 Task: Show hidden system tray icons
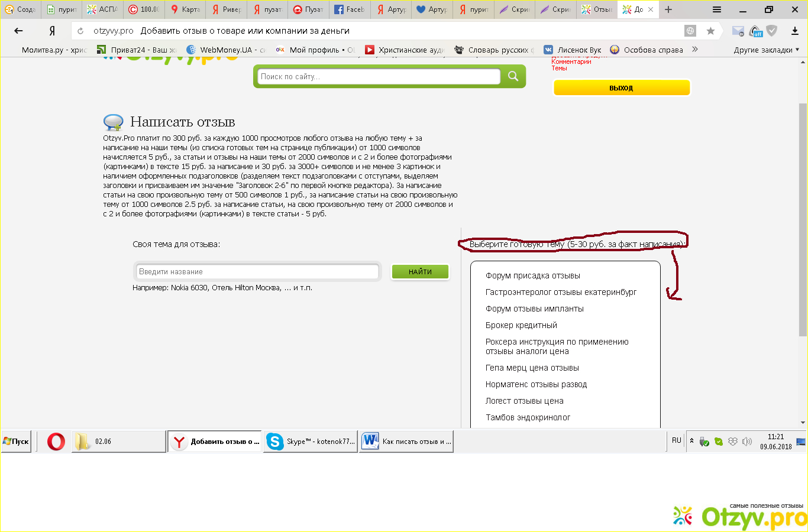(691, 441)
